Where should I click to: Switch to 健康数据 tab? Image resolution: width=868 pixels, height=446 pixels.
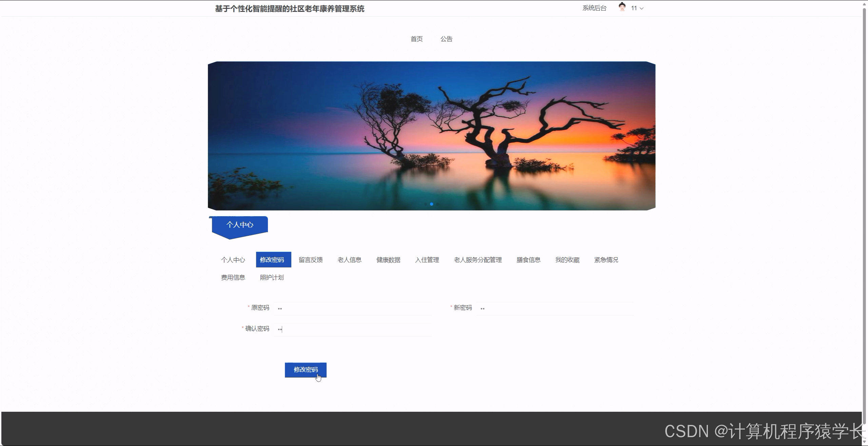pyautogui.click(x=388, y=260)
